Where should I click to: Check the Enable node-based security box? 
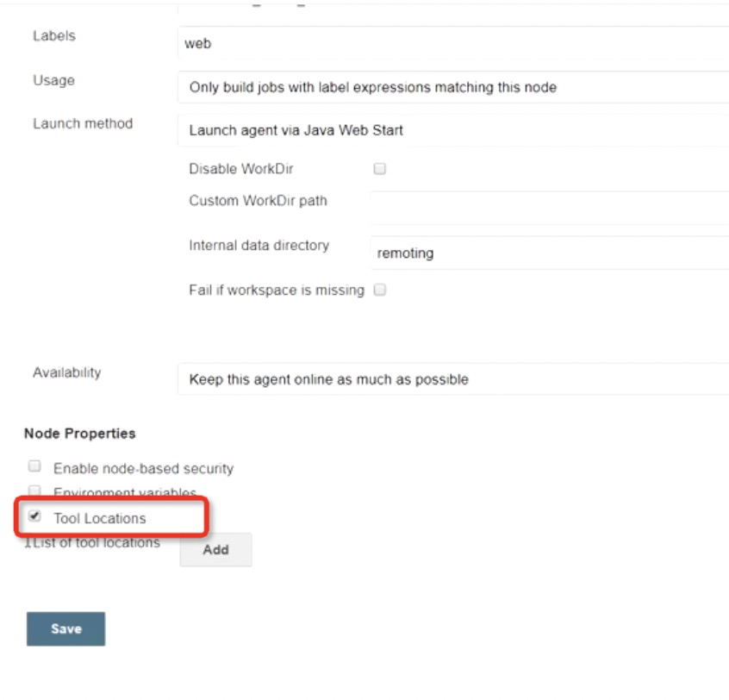tap(35, 466)
